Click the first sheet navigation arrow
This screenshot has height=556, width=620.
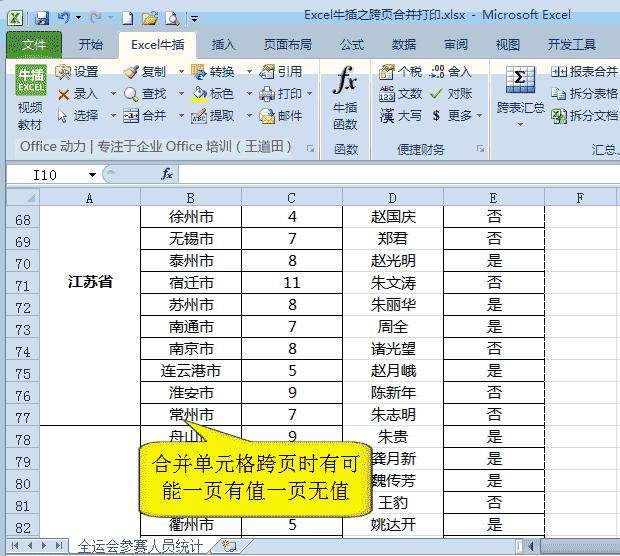(15, 546)
